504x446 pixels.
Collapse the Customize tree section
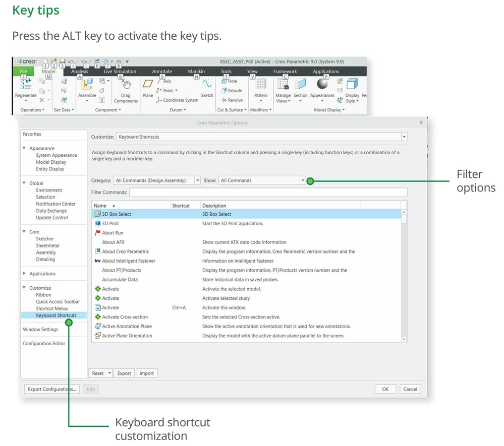[24, 287]
